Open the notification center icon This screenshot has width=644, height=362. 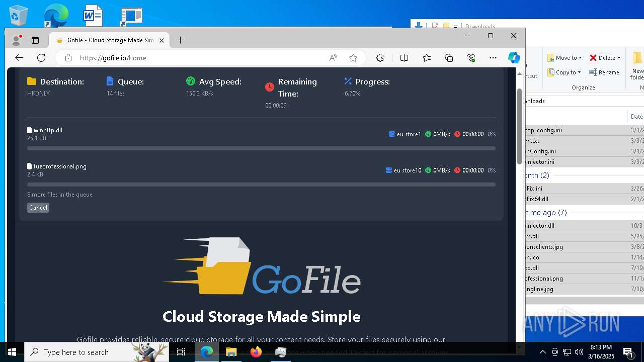[x=628, y=352]
